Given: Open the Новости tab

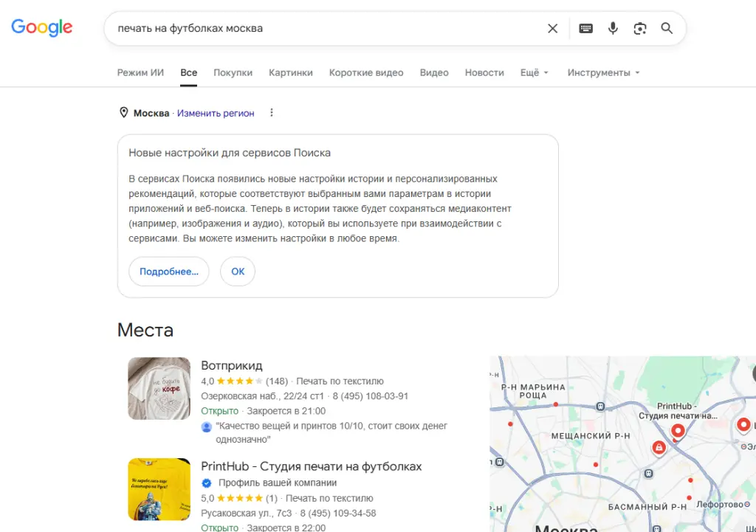Looking at the screenshot, I should (x=484, y=73).
